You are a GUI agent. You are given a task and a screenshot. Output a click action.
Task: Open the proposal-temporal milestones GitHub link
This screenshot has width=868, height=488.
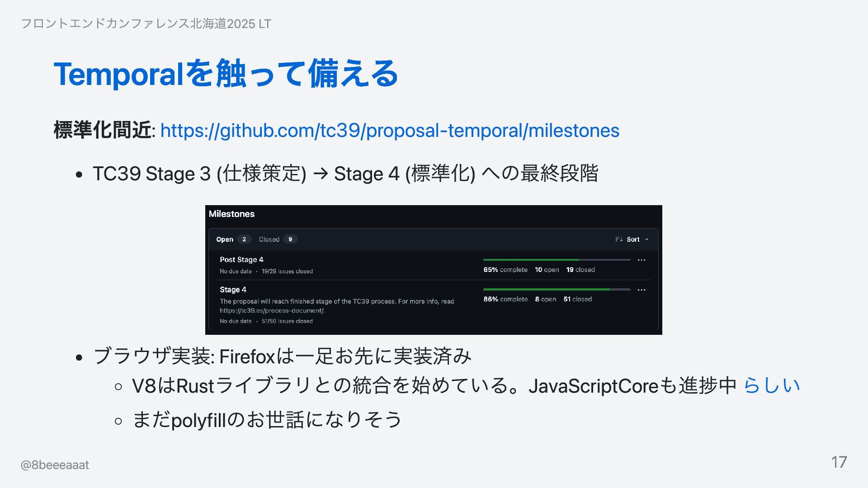pos(390,131)
